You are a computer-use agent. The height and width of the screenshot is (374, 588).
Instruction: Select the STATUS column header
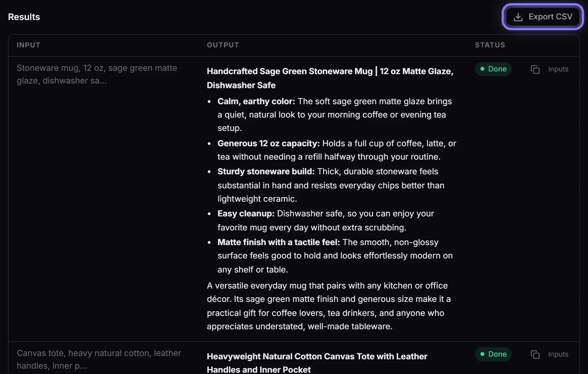pos(490,45)
